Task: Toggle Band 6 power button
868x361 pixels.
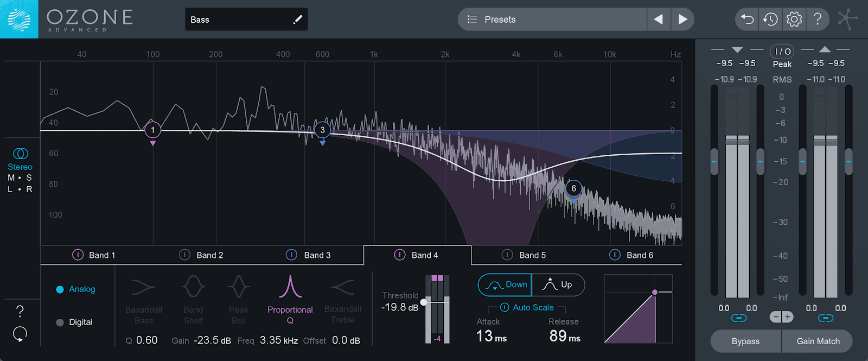Action: click(615, 255)
